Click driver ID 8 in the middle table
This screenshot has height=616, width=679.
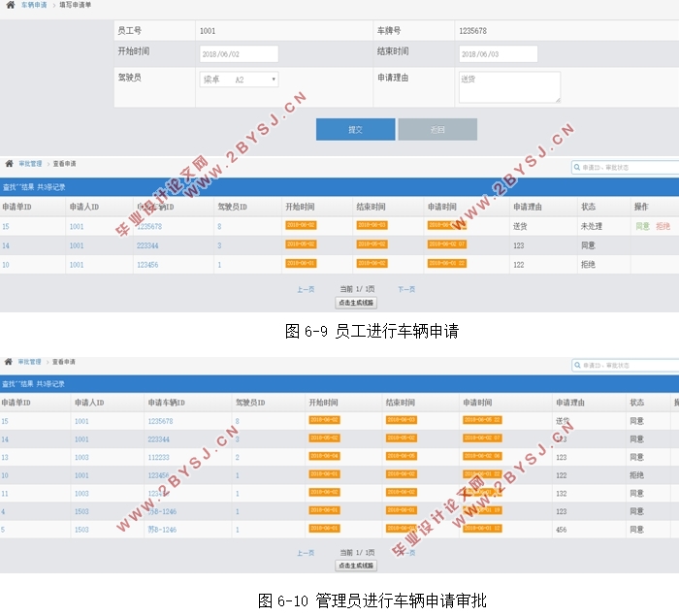tap(219, 227)
